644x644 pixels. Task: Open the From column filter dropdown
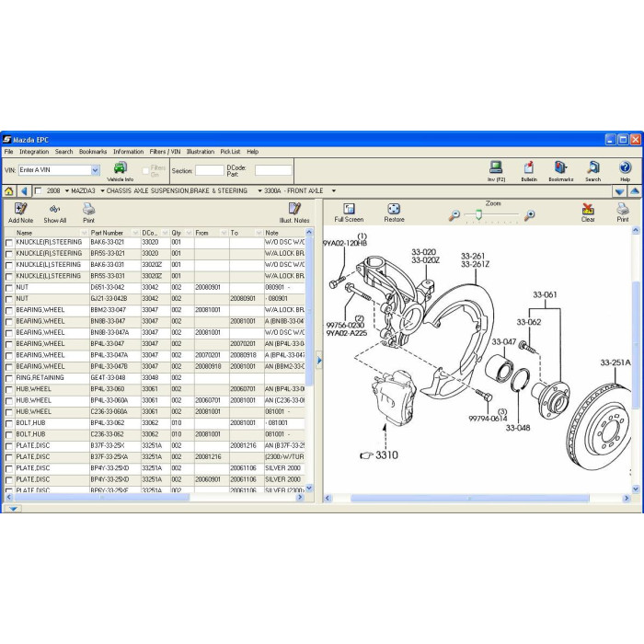click(x=224, y=233)
